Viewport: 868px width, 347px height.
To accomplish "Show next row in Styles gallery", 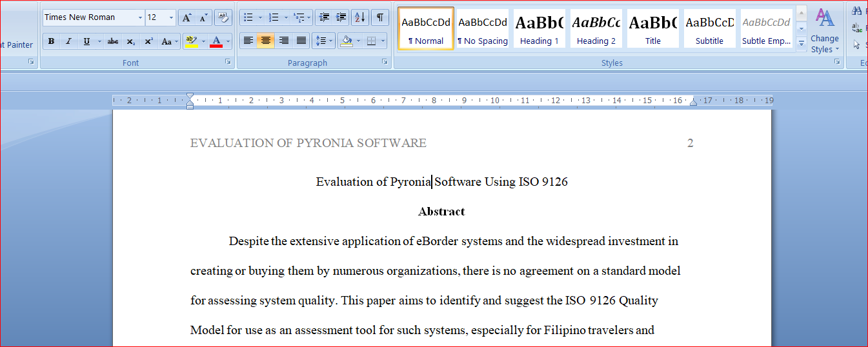I will 802,28.
